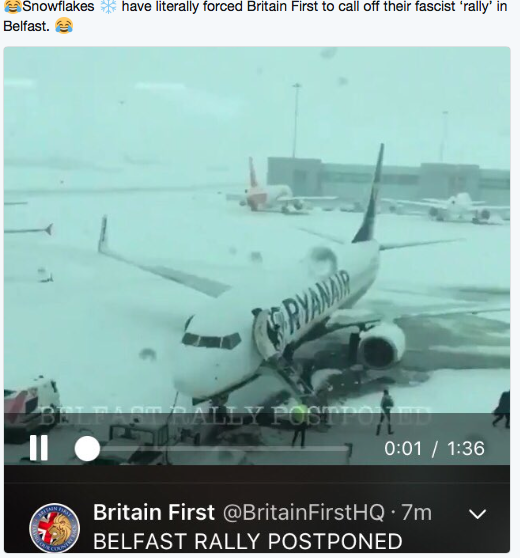Open the @BritainFirstHQ handle
This screenshot has width=520, height=558.
(304, 512)
